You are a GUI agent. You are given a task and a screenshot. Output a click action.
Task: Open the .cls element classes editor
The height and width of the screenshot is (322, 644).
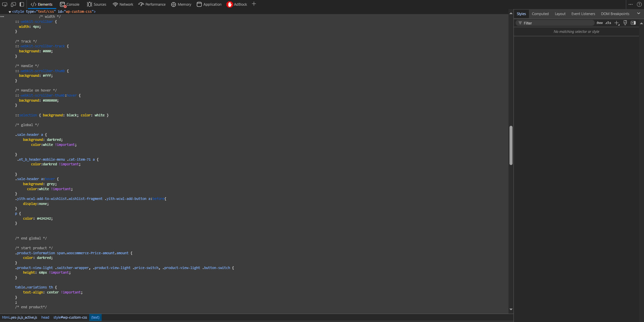pyautogui.click(x=608, y=23)
